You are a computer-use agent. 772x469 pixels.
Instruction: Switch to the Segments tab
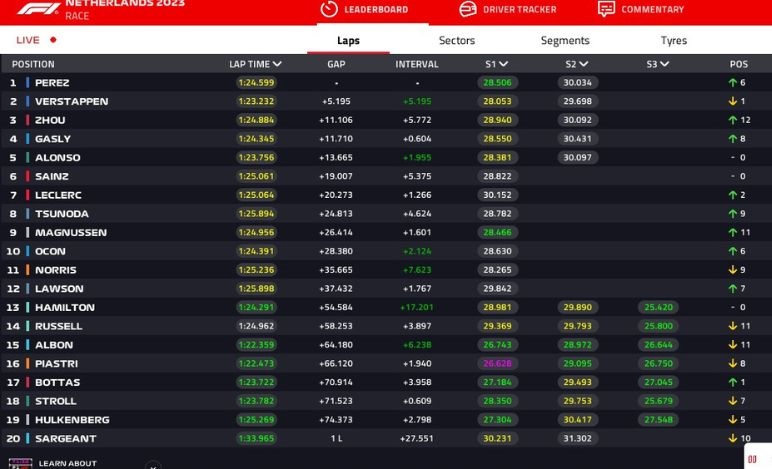tap(565, 41)
